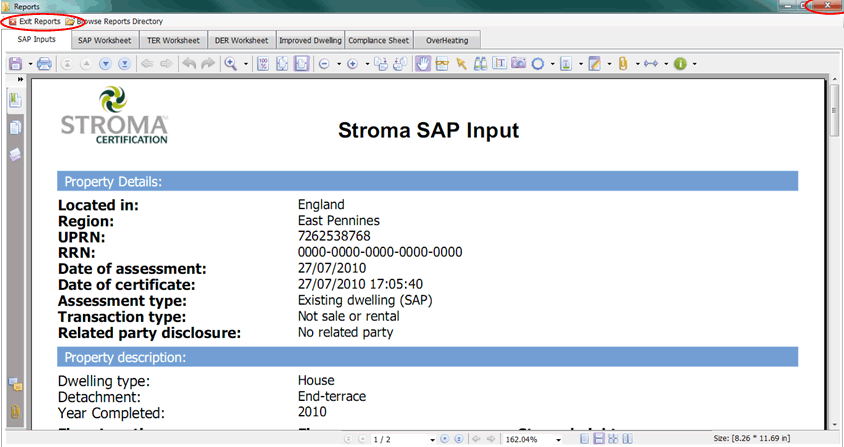844x447 pixels.
Task: Click next page button in the bottom status bar
Action: pos(445,439)
